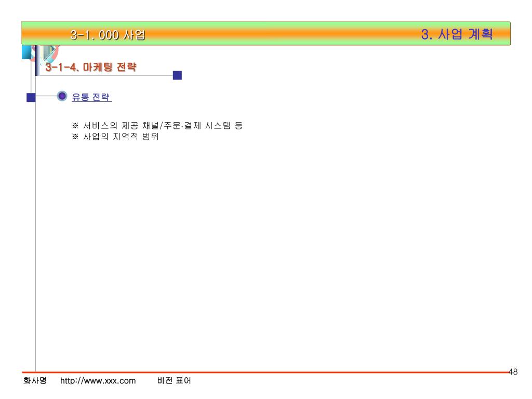Click the footer text 화사명
Viewport: 532px width, 399px height.
[x=35, y=380]
